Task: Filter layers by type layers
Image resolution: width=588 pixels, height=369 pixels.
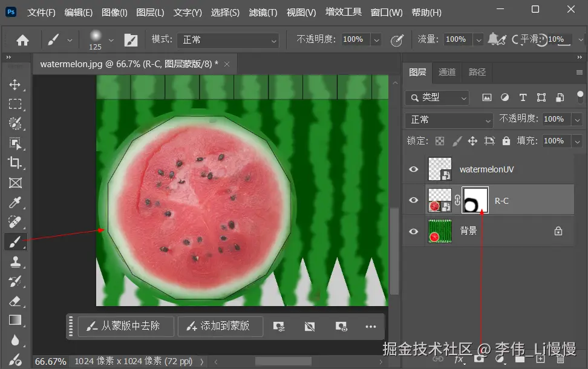Action: point(523,97)
